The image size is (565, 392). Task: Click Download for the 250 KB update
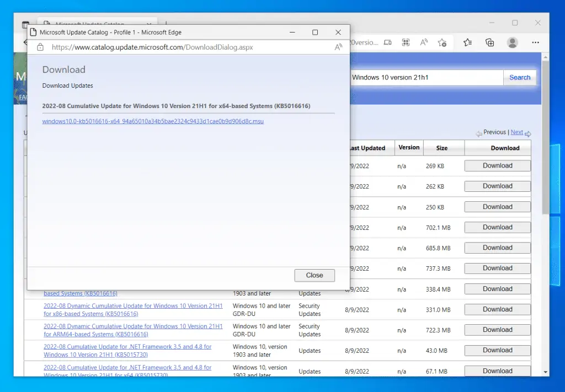pos(497,207)
